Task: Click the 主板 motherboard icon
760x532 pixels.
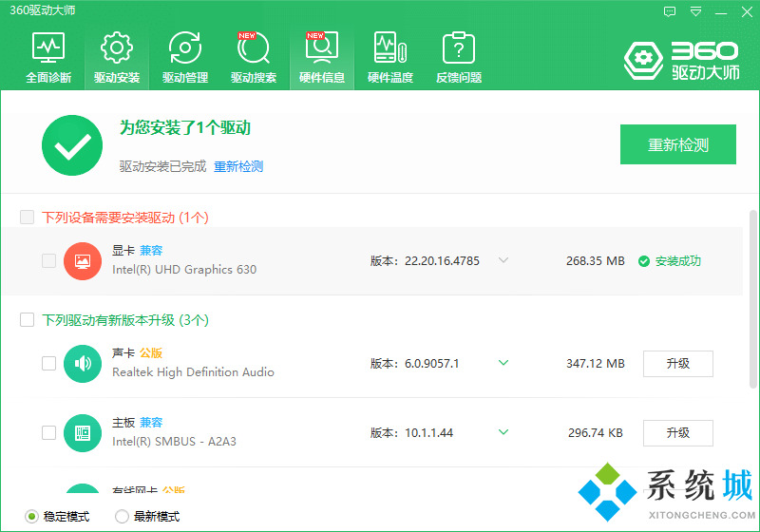Action: click(83, 432)
